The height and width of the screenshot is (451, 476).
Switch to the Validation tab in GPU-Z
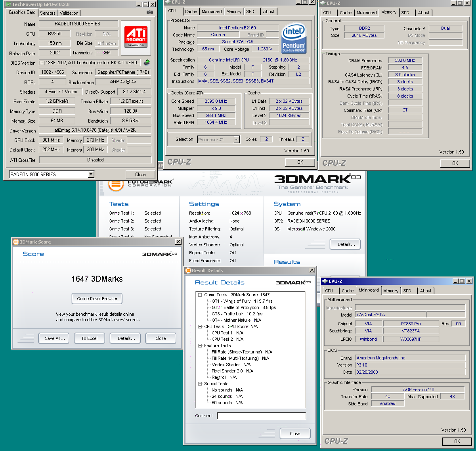pos(69,13)
